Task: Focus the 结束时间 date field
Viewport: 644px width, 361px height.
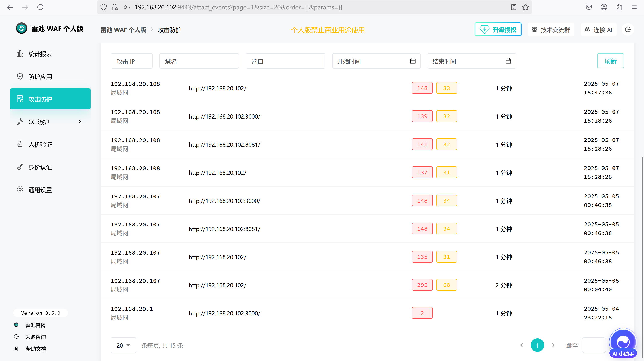Action: (472, 61)
